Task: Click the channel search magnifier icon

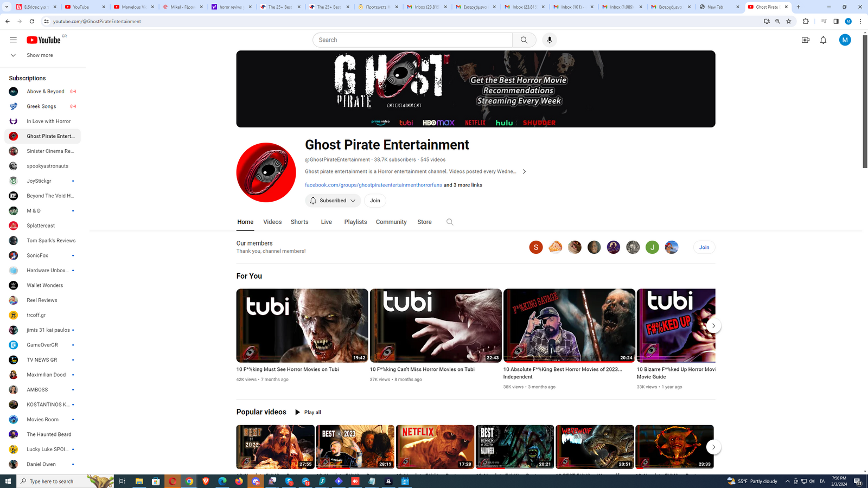Action: click(x=450, y=222)
